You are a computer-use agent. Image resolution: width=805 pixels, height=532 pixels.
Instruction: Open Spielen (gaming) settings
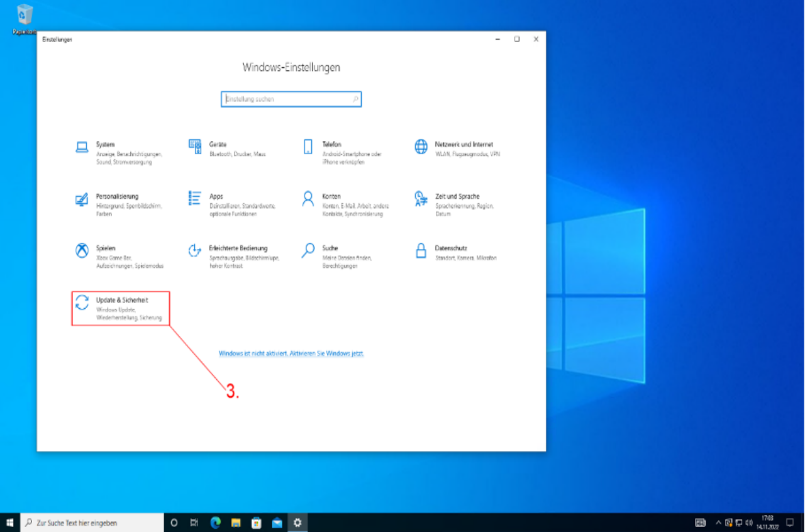106,249
